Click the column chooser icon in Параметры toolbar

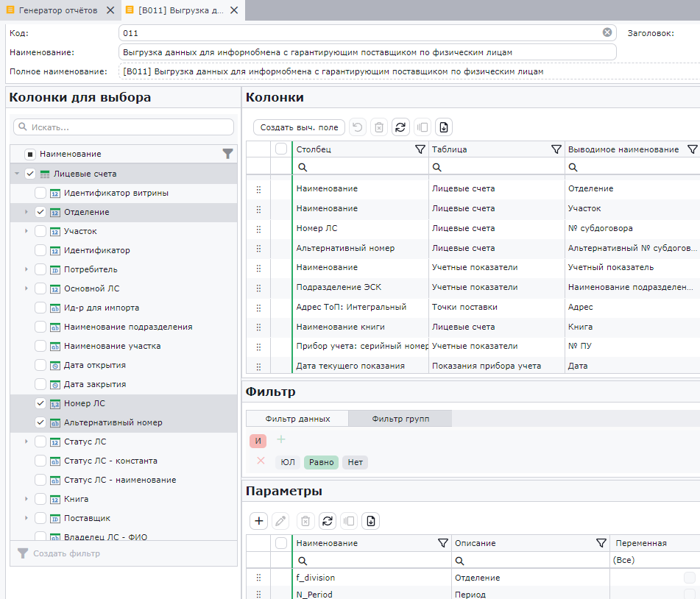tap(349, 521)
